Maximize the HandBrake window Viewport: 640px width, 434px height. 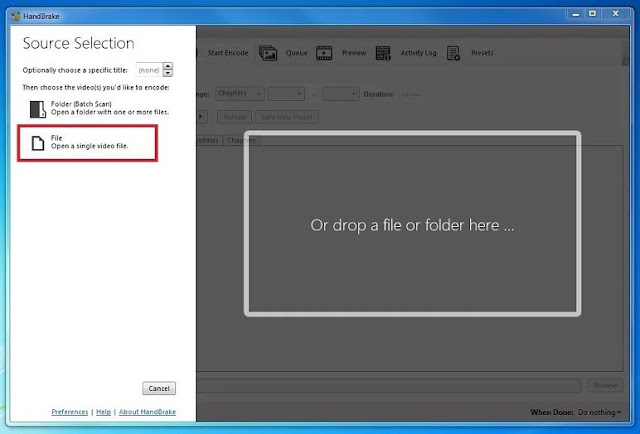pos(592,14)
